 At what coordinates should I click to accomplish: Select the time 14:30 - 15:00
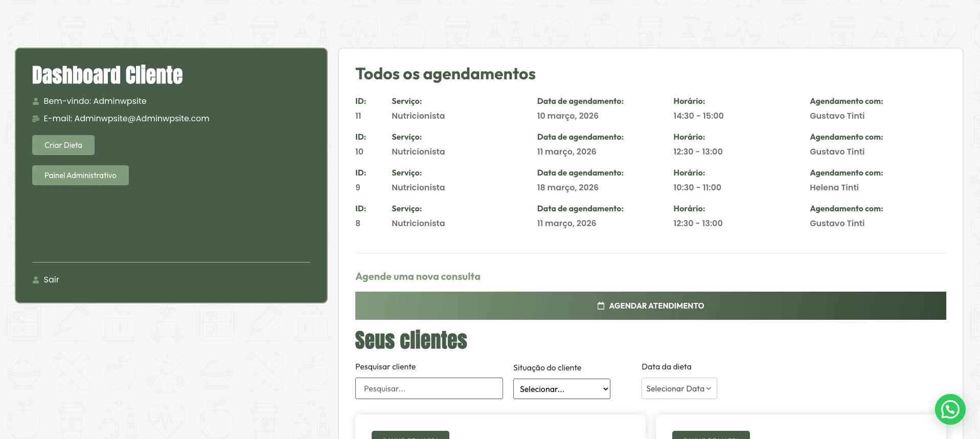tap(698, 116)
